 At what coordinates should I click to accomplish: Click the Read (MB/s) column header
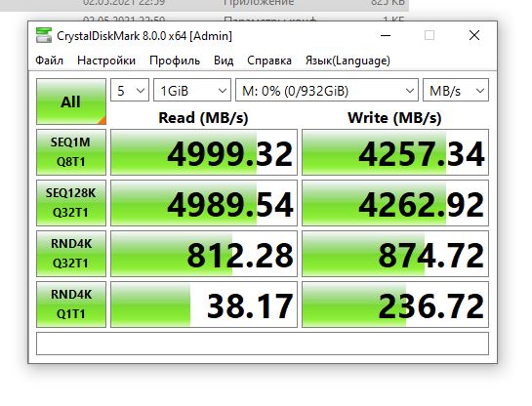click(203, 118)
